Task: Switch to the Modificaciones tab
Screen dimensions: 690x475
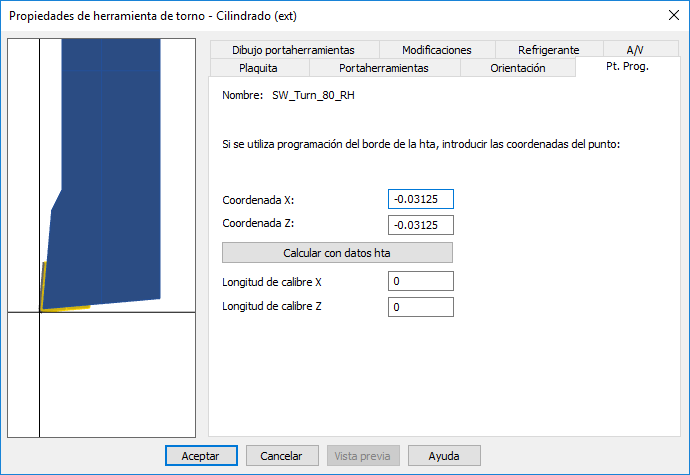Action: (x=437, y=50)
